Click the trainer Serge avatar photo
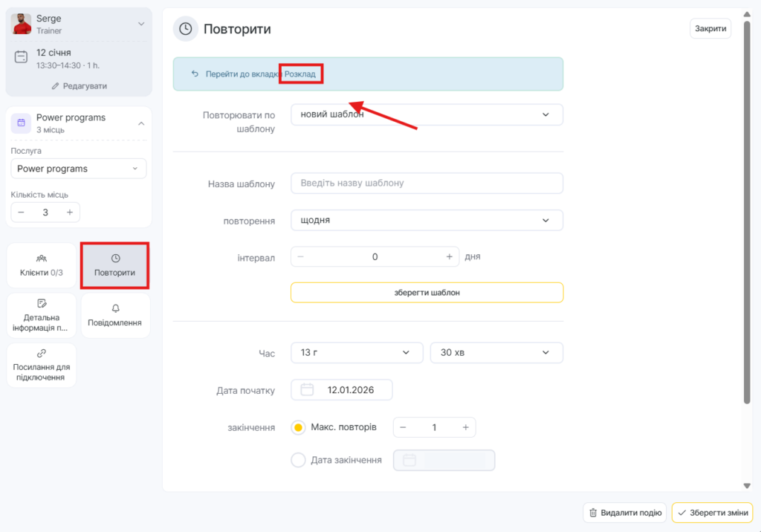Screen dimensions: 761x532 (22, 24)
